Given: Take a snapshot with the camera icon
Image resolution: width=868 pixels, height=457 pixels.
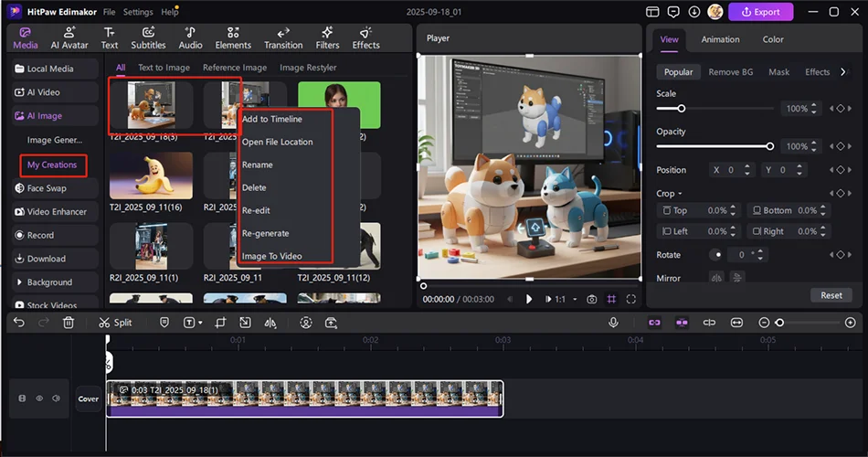Looking at the screenshot, I should [592, 299].
